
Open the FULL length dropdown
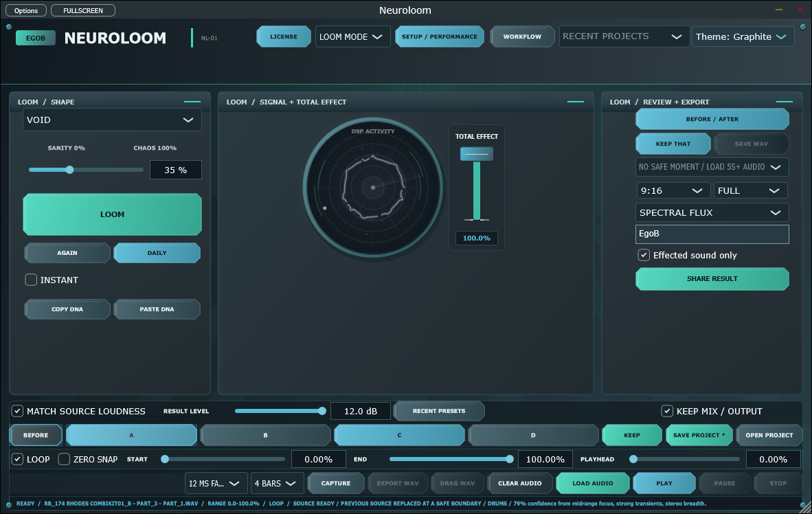coord(750,190)
